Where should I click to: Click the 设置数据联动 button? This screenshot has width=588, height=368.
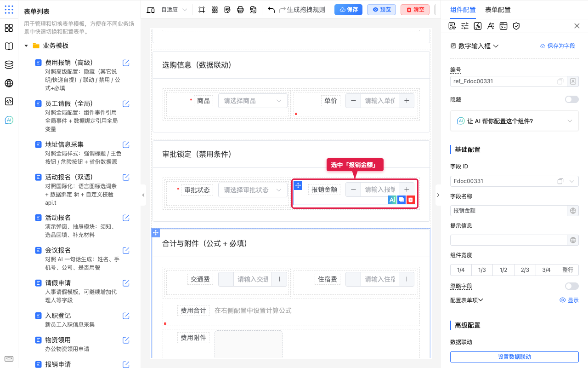[x=514, y=357]
